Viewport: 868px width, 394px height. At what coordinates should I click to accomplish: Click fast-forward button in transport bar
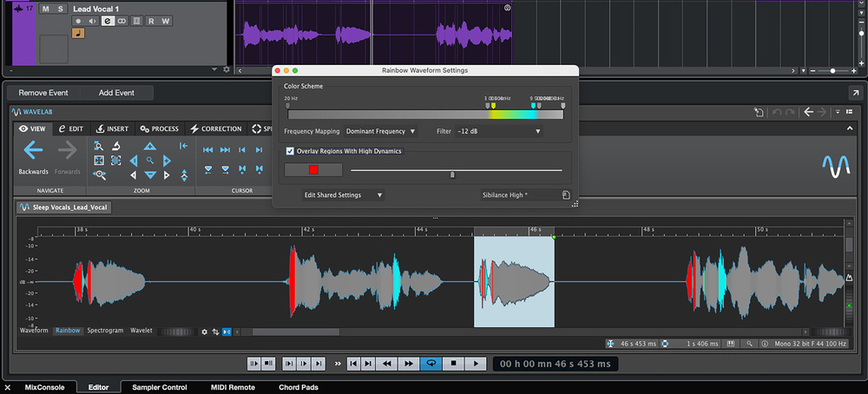[x=409, y=364]
